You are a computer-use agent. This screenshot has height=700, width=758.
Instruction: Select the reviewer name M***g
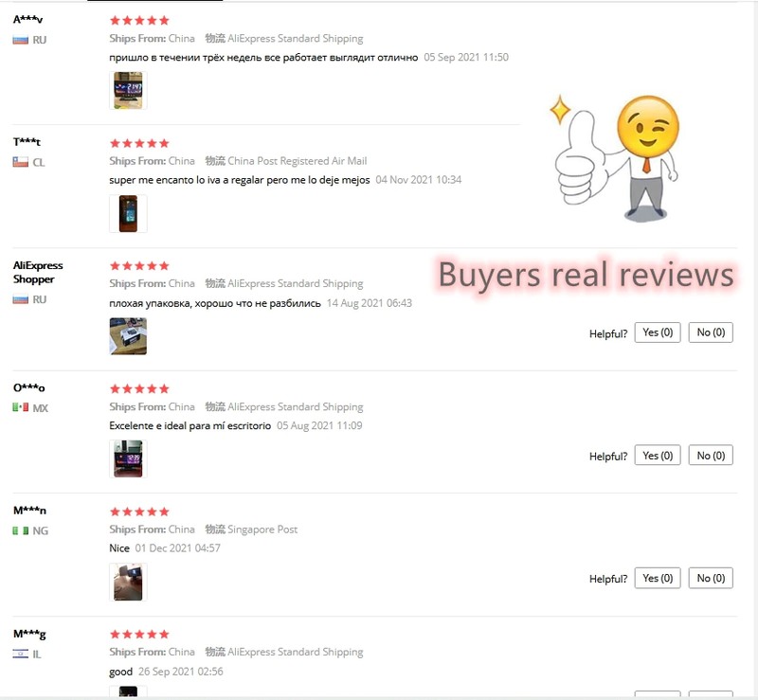(x=29, y=634)
